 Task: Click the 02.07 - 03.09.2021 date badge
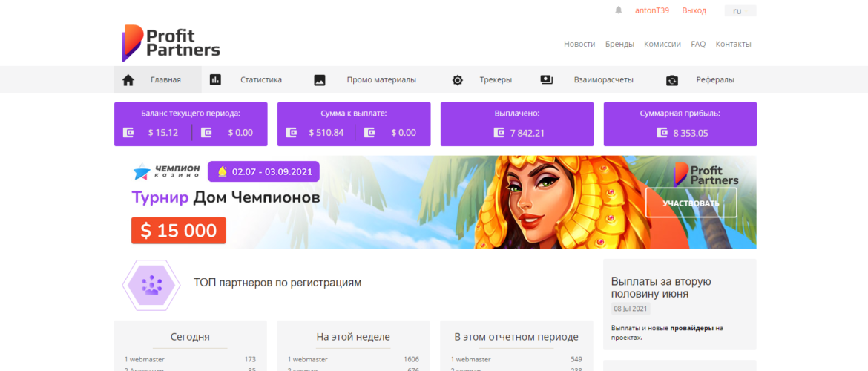pos(263,171)
